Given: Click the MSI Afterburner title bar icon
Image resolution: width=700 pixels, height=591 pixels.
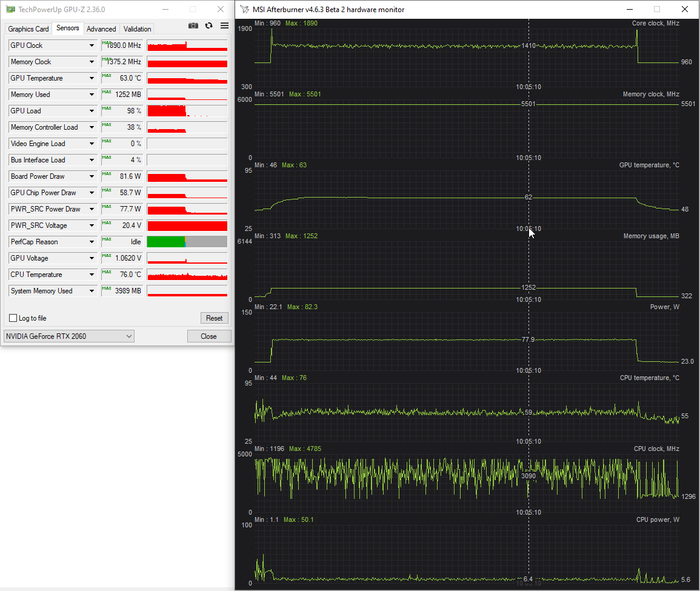Looking at the screenshot, I should [244, 9].
